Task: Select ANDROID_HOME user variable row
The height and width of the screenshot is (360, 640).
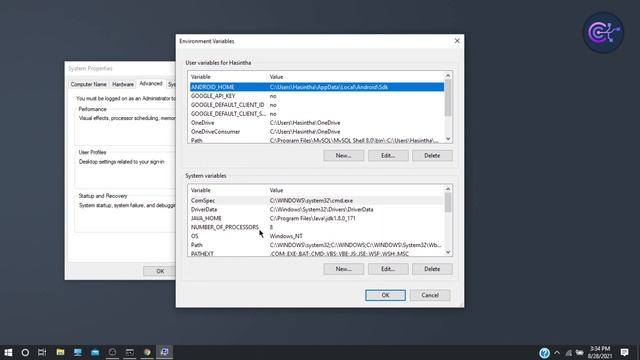Action: [317, 87]
